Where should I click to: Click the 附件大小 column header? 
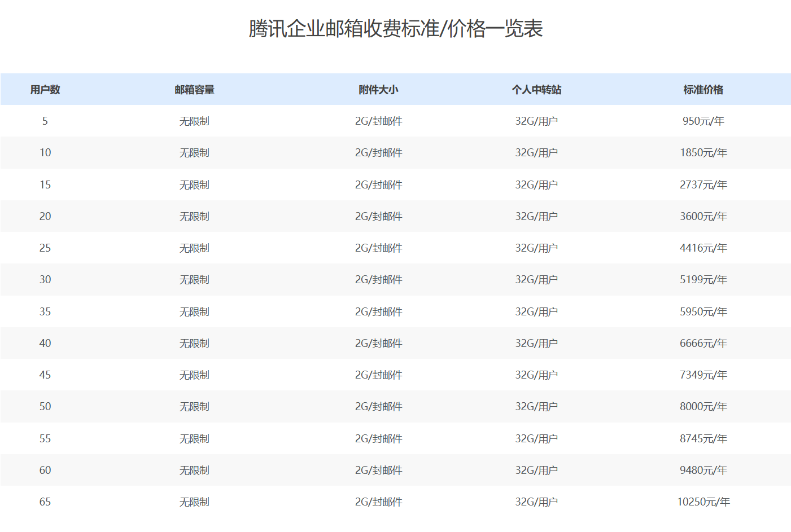coord(378,89)
